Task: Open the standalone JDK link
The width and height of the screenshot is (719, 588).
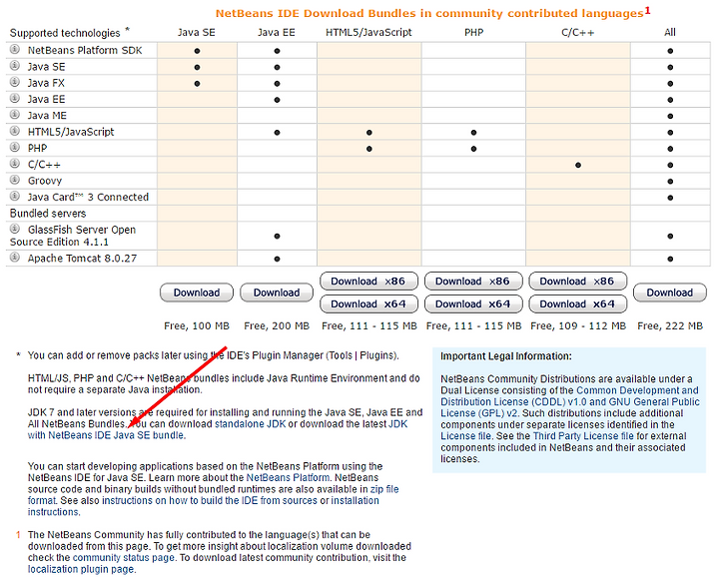Action: pos(251,424)
